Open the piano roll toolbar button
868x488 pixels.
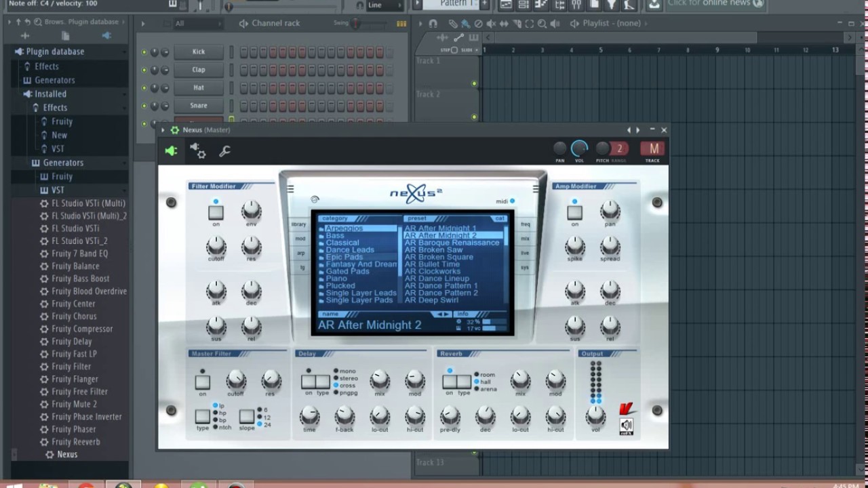pyautogui.click(x=541, y=4)
